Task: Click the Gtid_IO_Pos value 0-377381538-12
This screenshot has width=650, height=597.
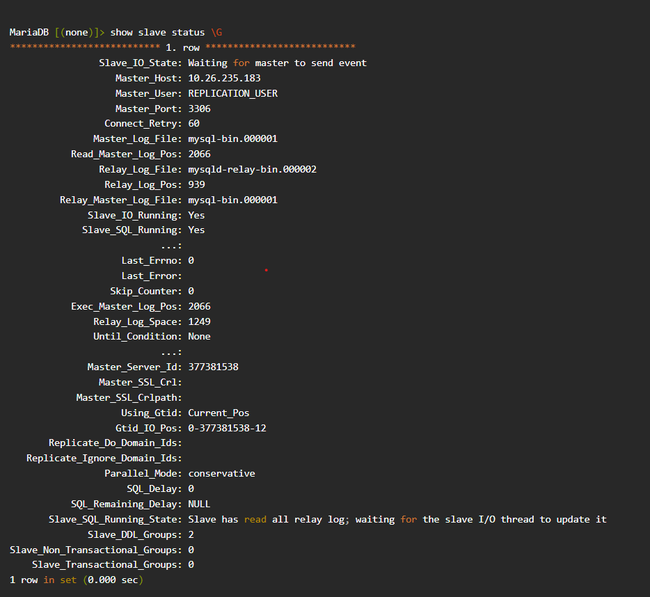Action: tap(227, 428)
